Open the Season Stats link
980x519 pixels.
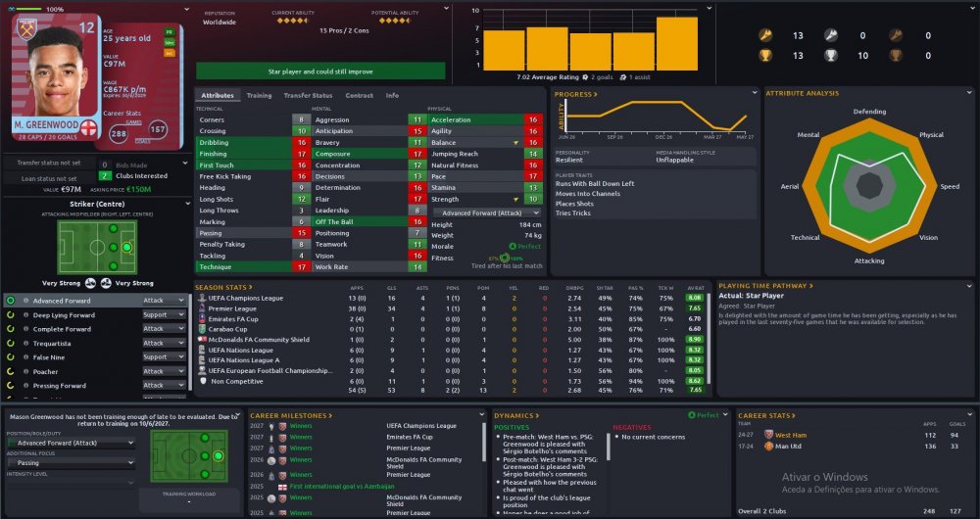coord(223,287)
